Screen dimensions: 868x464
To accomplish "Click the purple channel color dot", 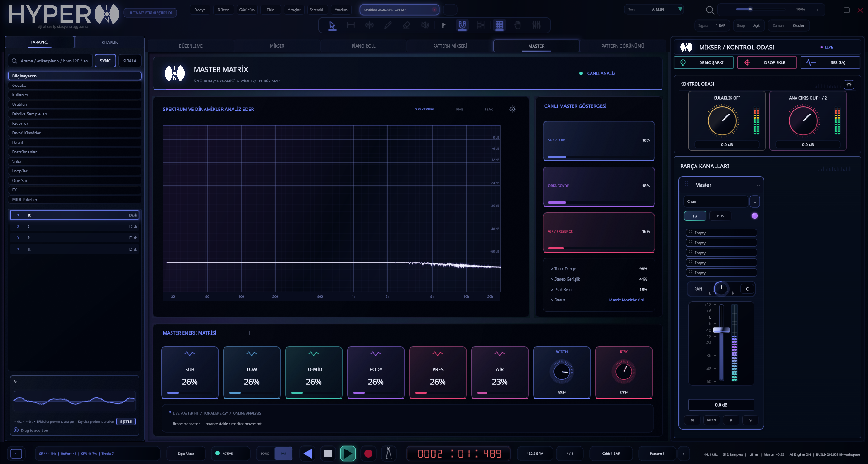I will coord(754,216).
